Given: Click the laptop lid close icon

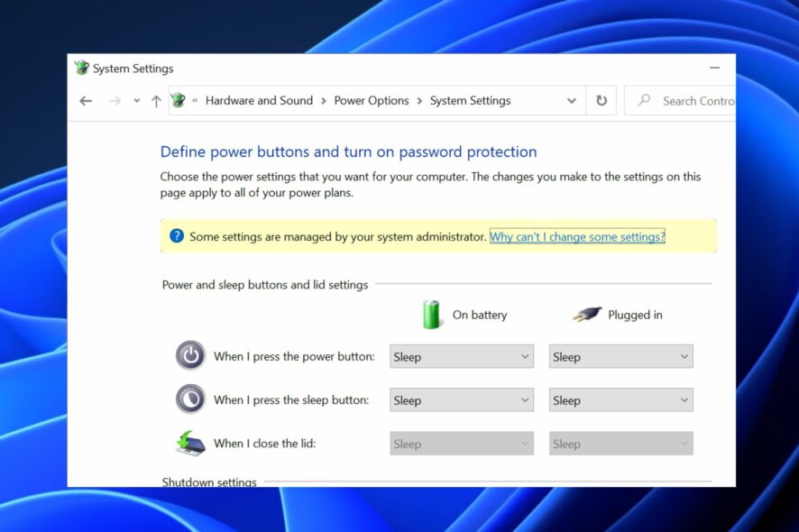Looking at the screenshot, I should pyautogui.click(x=190, y=443).
